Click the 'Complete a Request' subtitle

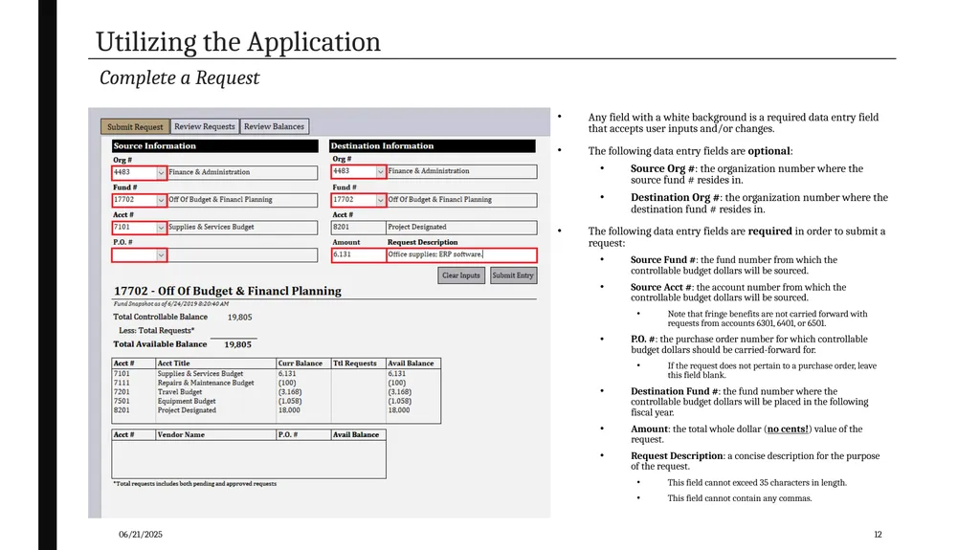point(179,78)
